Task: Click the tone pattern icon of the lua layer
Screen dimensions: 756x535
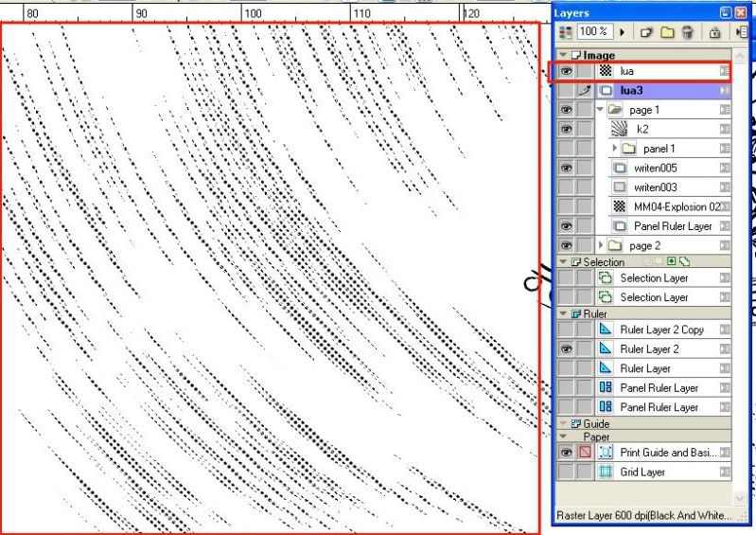Action: click(606, 71)
